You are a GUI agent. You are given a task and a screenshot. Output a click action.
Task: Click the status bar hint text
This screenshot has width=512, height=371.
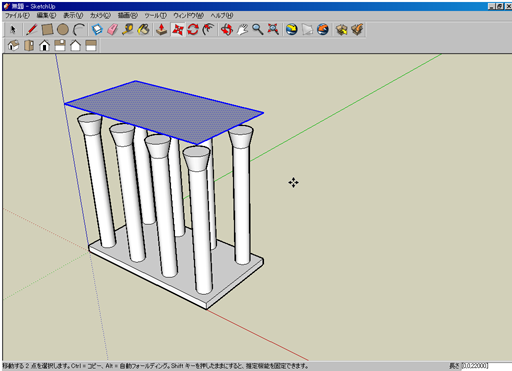(x=155, y=366)
